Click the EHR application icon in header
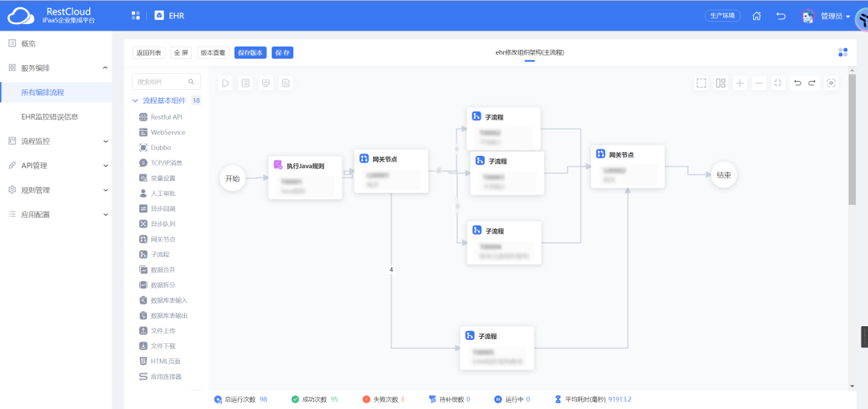The height and width of the screenshot is (409, 868). 159,15
